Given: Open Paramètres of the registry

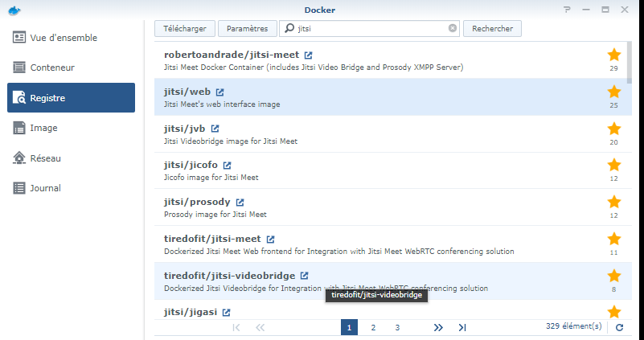Looking at the screenshot, I should [248, 29].
